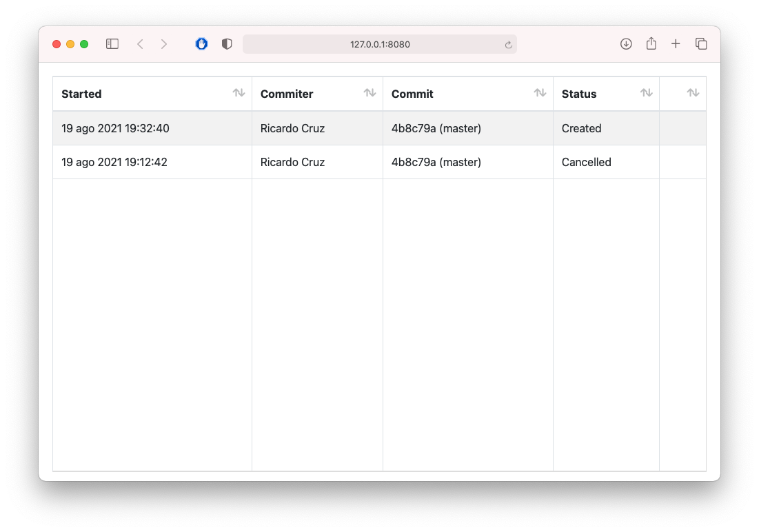Open the Downloads list in Safari

[626, 43]
